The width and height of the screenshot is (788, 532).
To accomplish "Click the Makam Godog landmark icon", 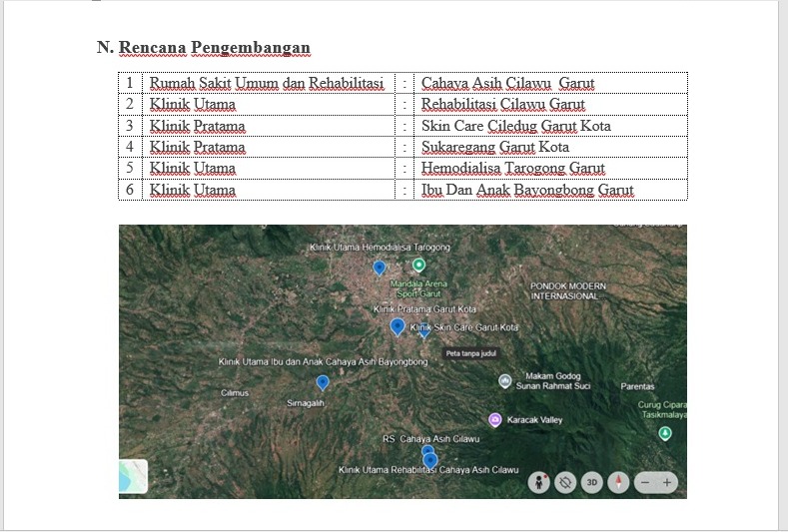I will click(505, 381).
